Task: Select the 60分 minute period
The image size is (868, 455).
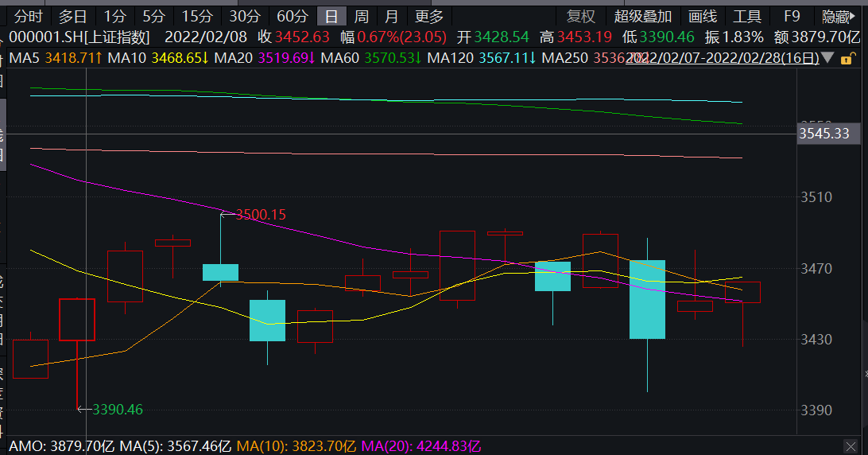Action: coord(292,17)
